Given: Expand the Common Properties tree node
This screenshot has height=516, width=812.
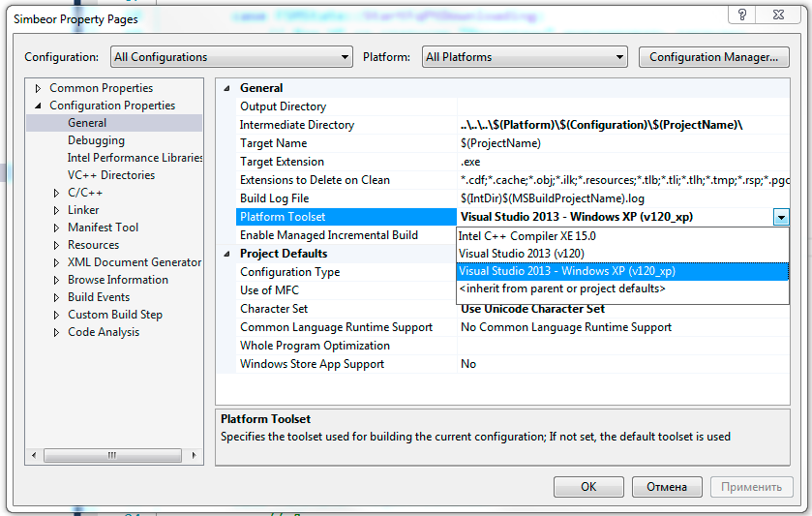Looking at the screenshot, I should (39, 88).
